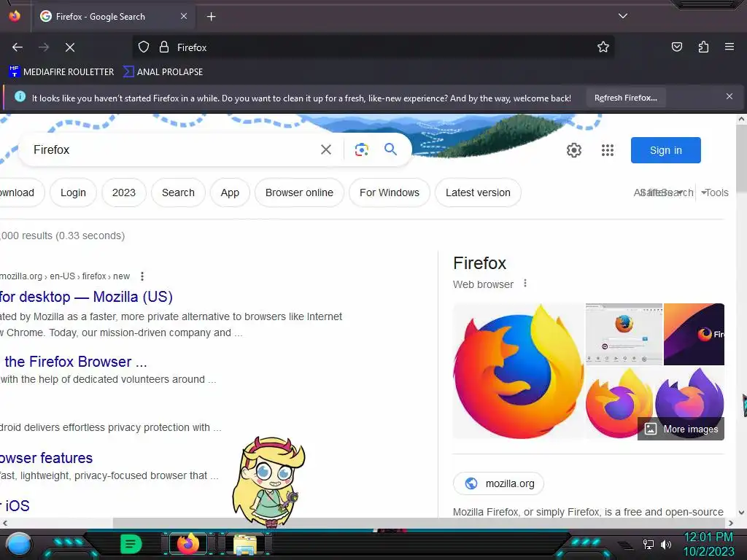This screenshot has height=560, width=747.
Task: Open the 'for desktop — Mozilla (US)' result
Action: pos(86,297)
